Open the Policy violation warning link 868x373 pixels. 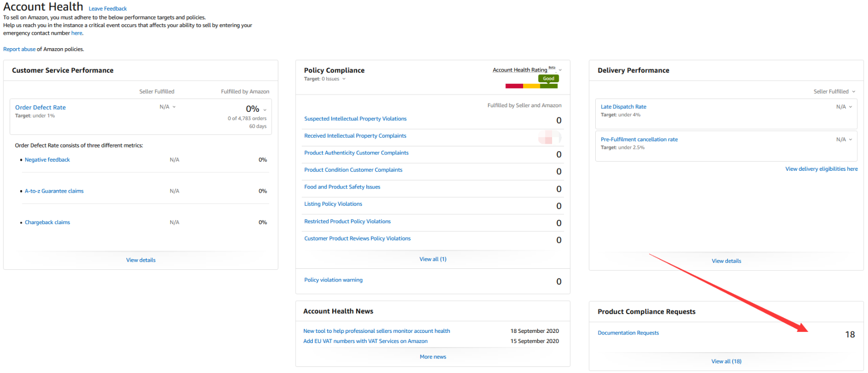coord(333,280)
